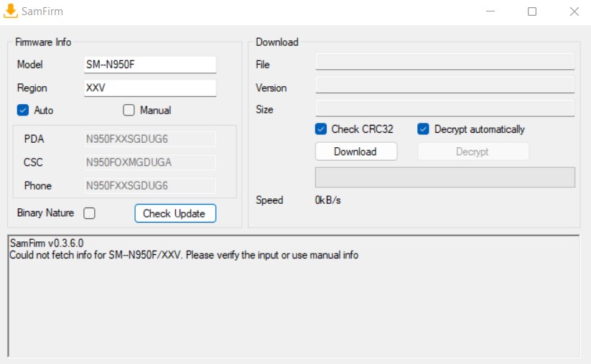Toggle Decrypt automatically off
The width and height of the screenshot is (591, 364).
coord(424,129)
